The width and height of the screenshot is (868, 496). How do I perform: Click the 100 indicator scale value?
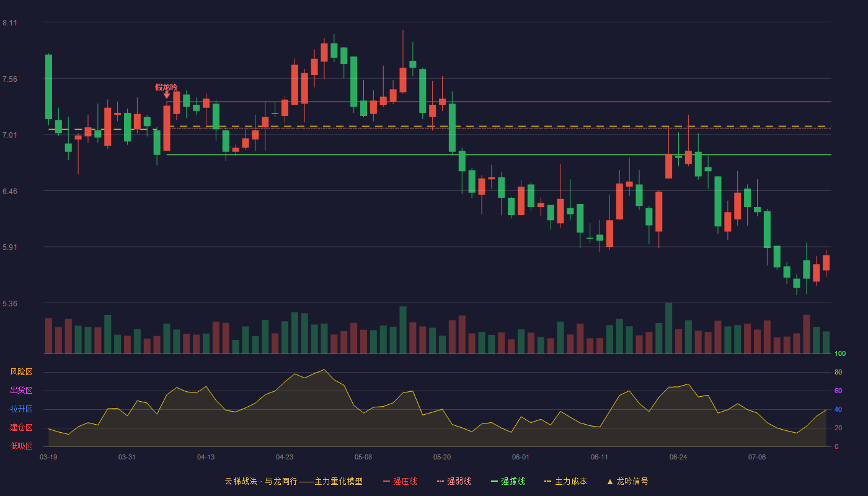(x=840, y=354)
